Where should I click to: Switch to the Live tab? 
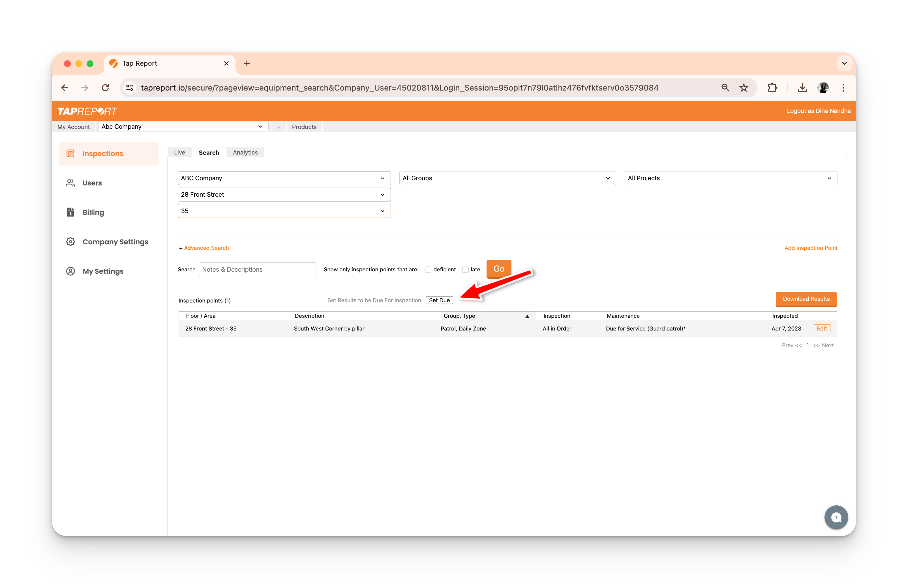[x=179, y=153]
